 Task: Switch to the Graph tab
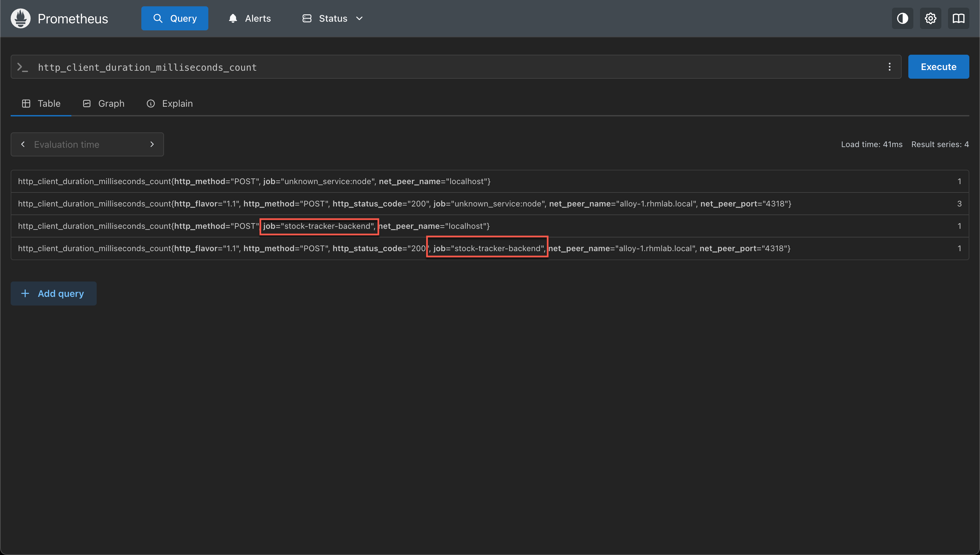[x=104, y=104]
